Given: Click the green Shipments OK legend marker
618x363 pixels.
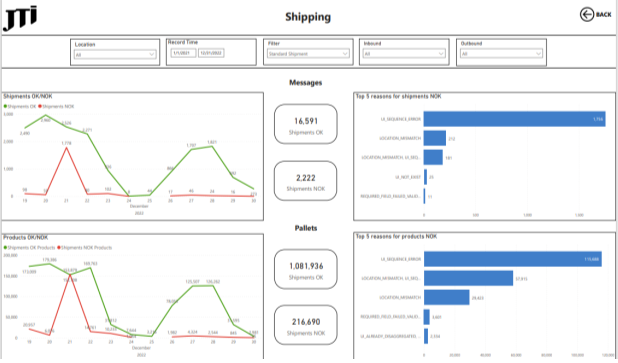Looking at the screenshot, I should [x=5, y=106].
